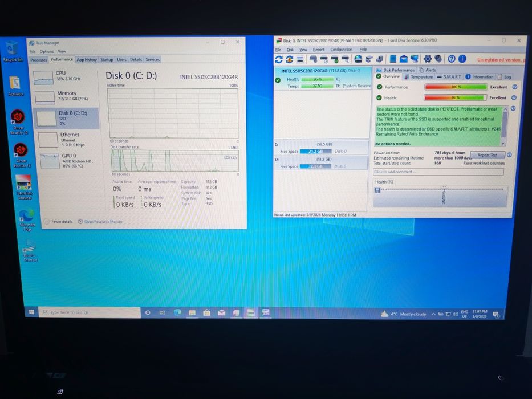The image size is (532, 399).
Task: Switch to the S.M.A.R.T. tab
Action: [x=449, y=77]
